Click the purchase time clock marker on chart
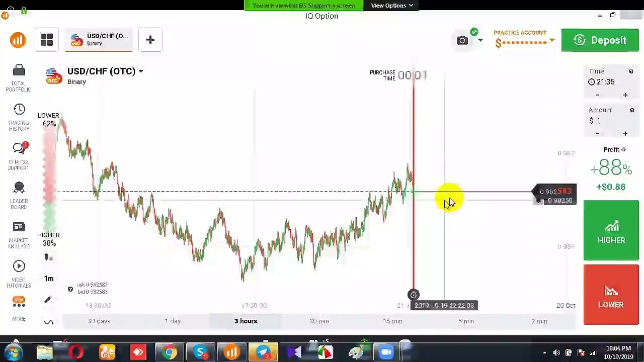The height and width of the screenshot is (362, 644). coord(413,295)
